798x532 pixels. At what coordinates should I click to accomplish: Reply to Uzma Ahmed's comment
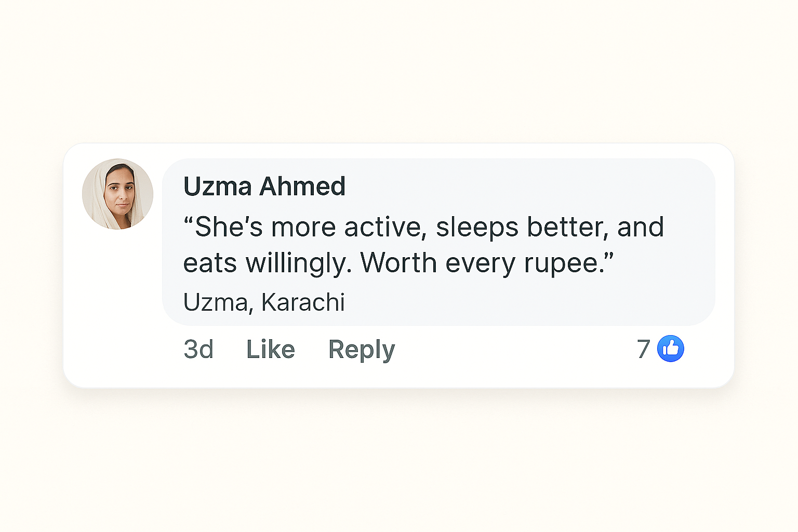coord(361,349)
